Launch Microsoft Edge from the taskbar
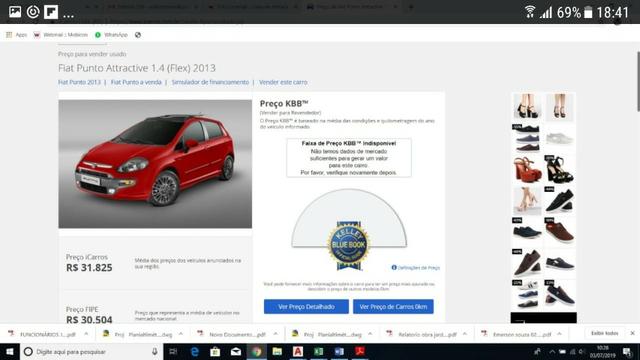This screenshot has width=640, height=360. click(x=195, y=351)
